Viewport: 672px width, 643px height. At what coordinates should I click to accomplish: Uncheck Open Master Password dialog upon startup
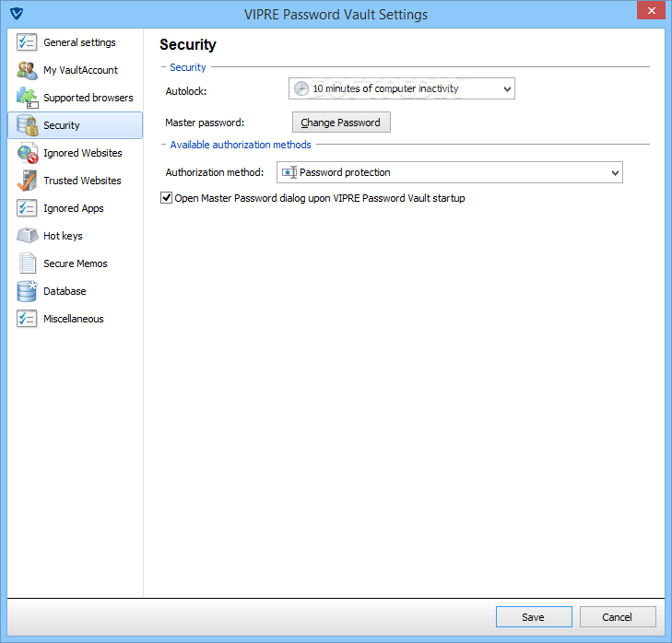166,198
